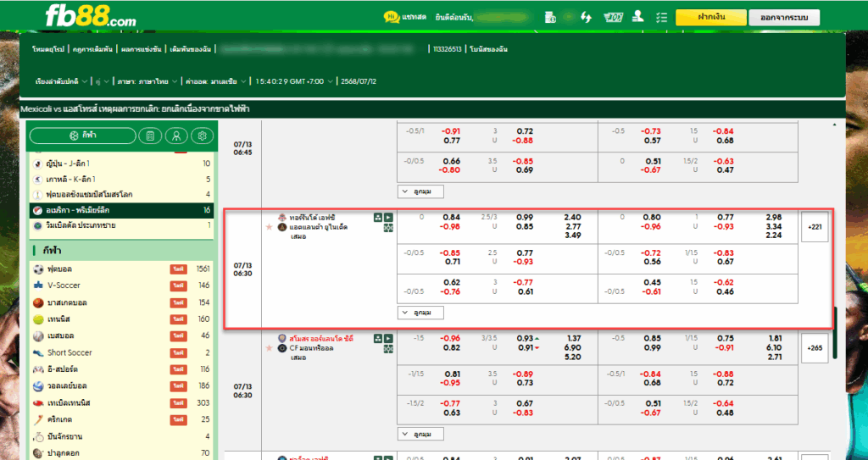Viewport: 868px width, 460px height.
Task: Bet full-time draw odds 3.49 Toronto match
Action: click(572, 236)
